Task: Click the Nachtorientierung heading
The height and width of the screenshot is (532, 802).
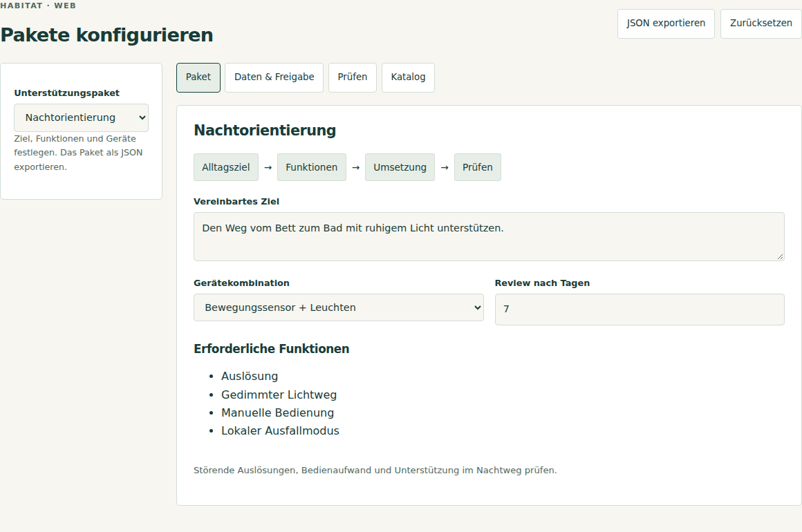Action: tap(265, 131)
